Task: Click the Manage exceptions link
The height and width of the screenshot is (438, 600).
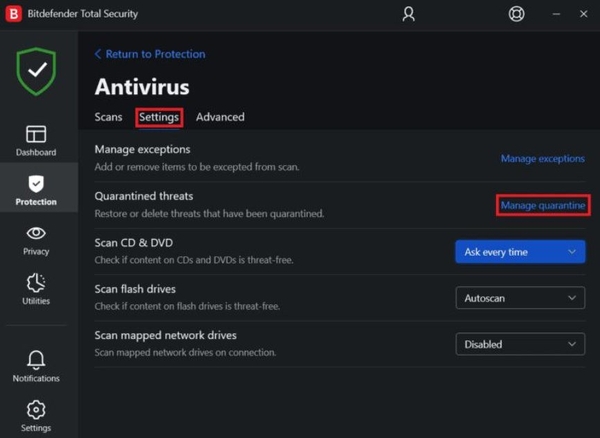Action: coord(543,158)
